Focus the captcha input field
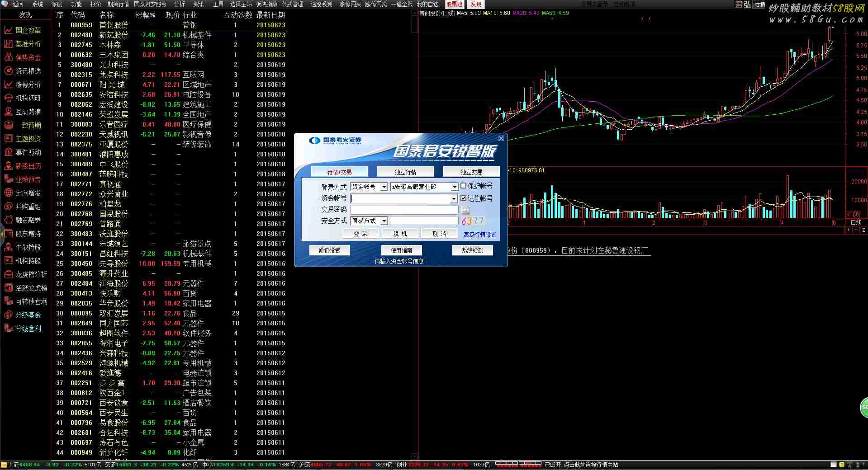 (x=424, y=221)
